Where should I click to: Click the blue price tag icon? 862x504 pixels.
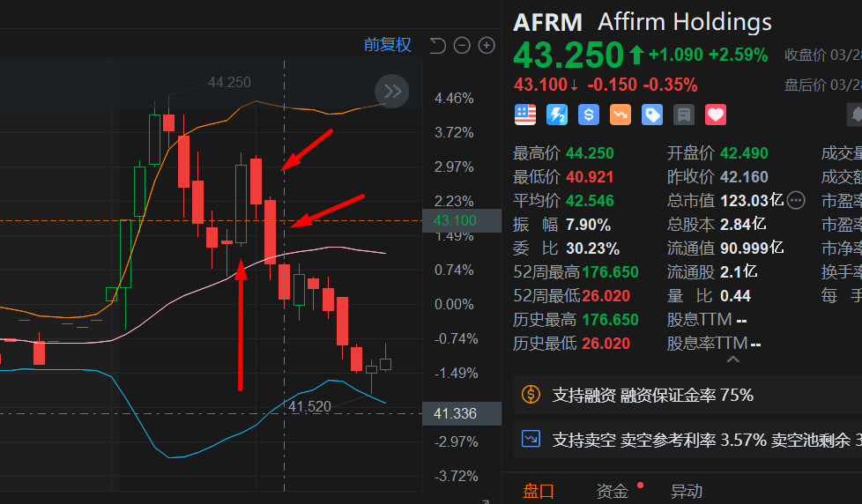click(x=652, y=115)
